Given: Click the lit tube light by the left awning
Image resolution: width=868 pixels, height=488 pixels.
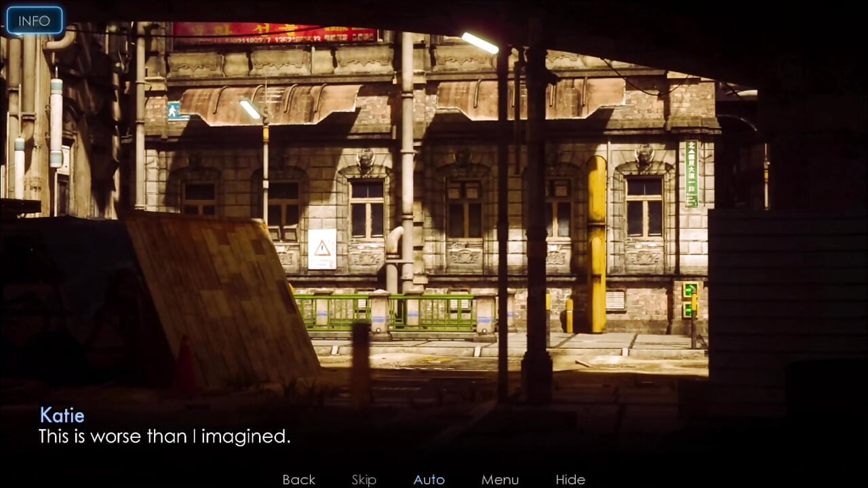Looking at the screenshot, I should (250, 108).
